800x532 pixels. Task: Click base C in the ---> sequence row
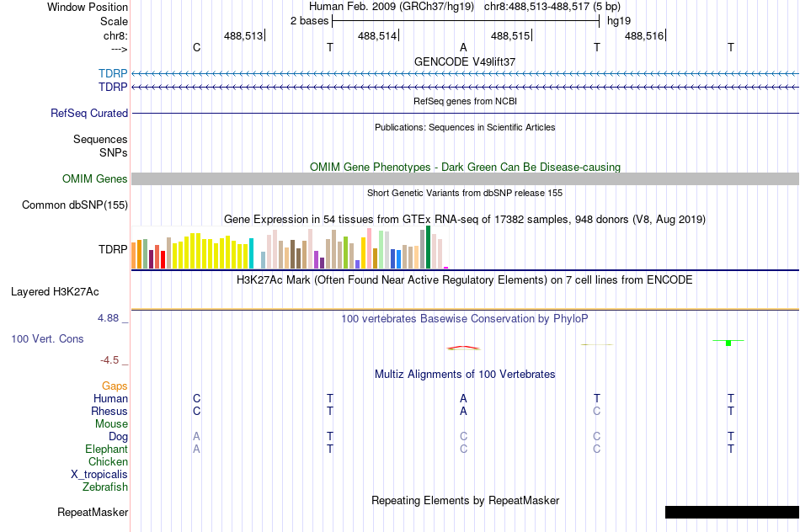click(196, 47)
